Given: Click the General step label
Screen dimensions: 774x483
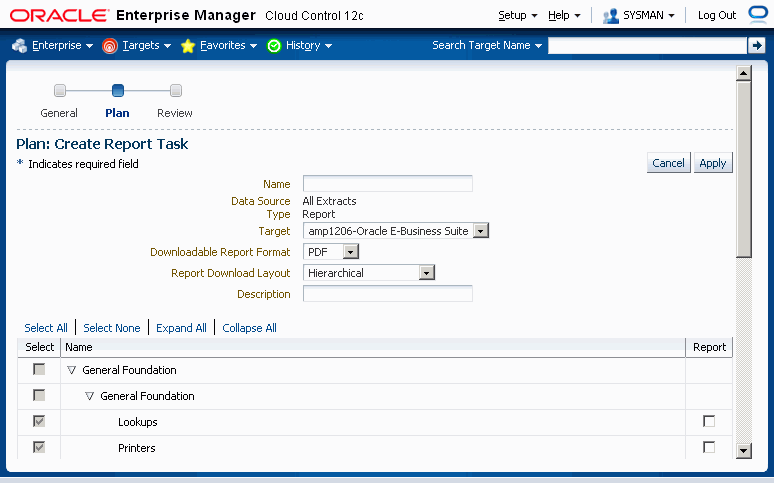Looking at the screenshot, I should 59,113.
